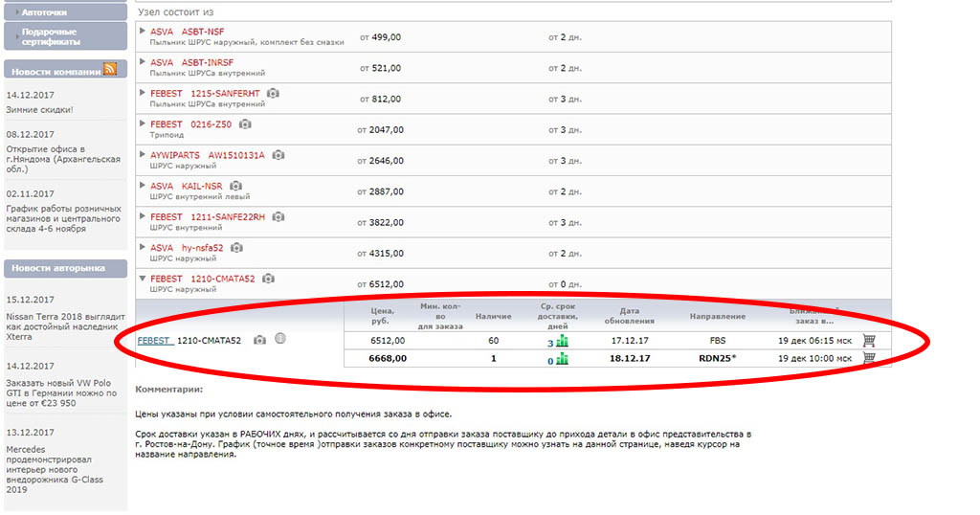Click the underlined FEBEST brand link

[154, 340]
